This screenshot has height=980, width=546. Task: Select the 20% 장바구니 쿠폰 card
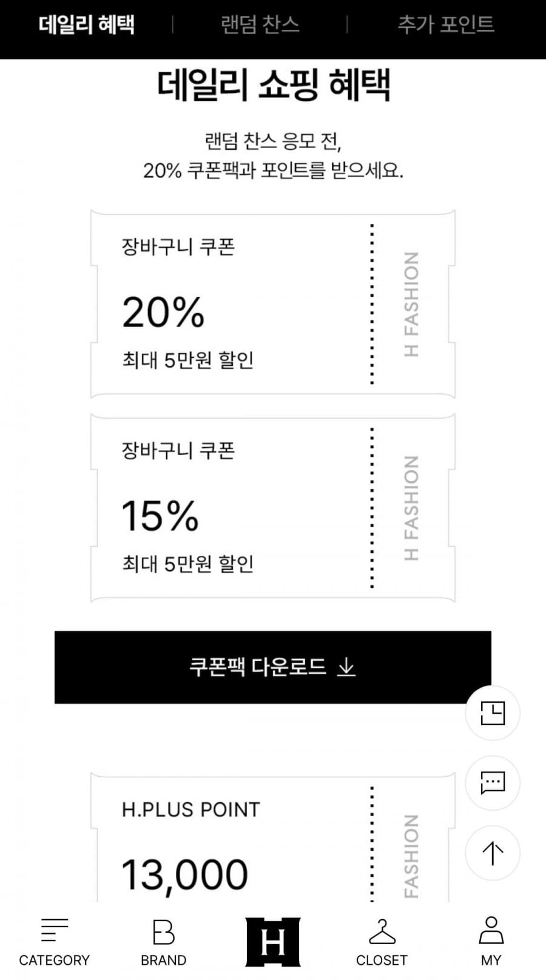click(x=231, y=303)
